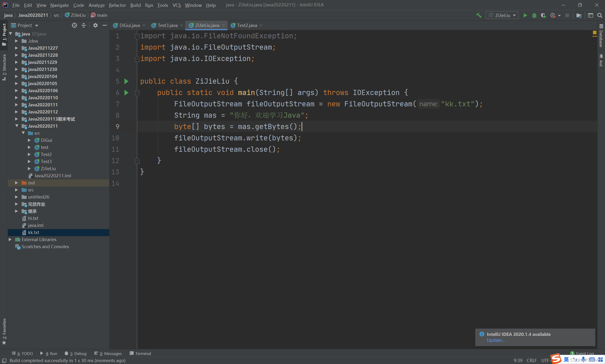Click the Sogou input method S icon
The height and width of the screenshot is (364, 605).
(x=555, y=359)
